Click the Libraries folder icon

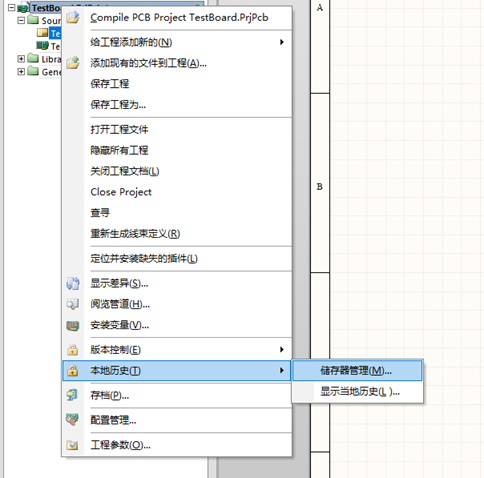33,58
